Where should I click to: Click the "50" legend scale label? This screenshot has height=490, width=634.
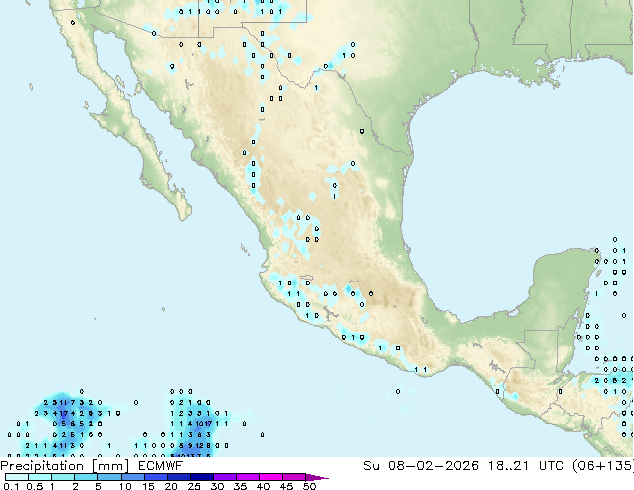309,486
